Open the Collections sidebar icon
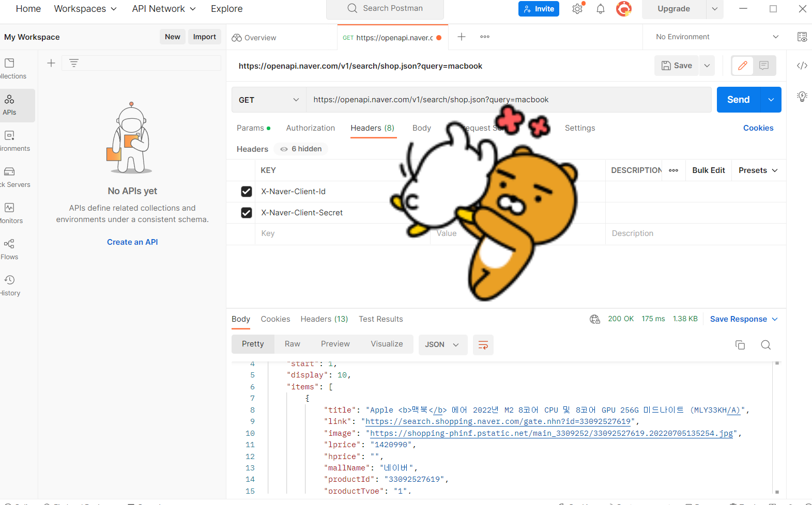This screenshot has width=812, height=505. (9, 63)
